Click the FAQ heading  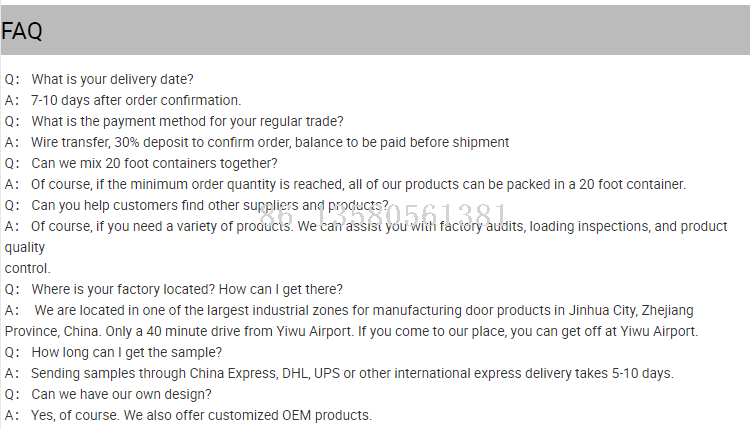click(22, 31)
